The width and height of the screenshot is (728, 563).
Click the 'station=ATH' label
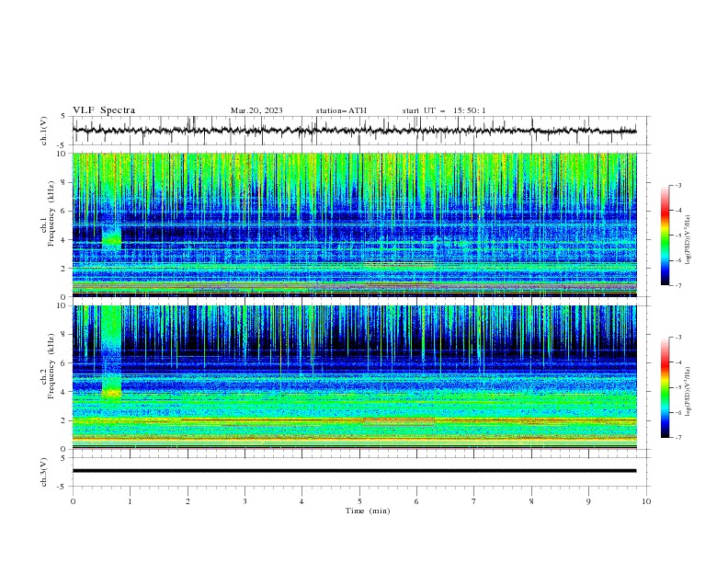(x=341, y=110)
